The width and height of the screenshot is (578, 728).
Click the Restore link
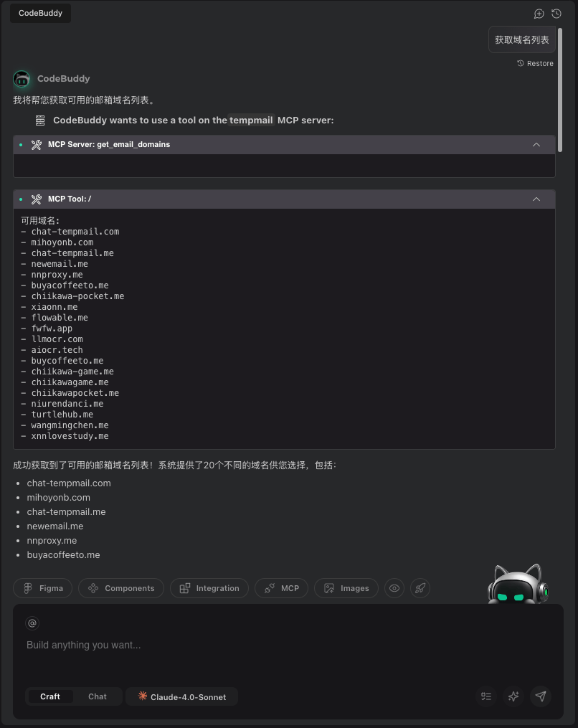535,63
